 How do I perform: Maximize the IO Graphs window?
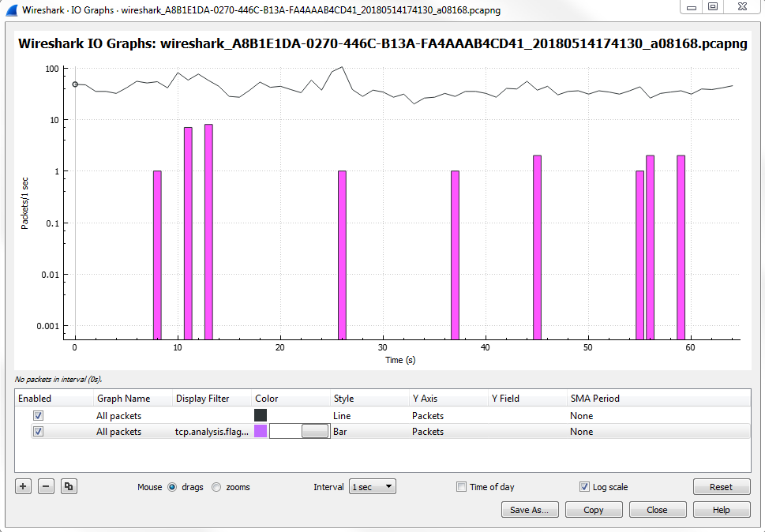click(x=713, y=7)
